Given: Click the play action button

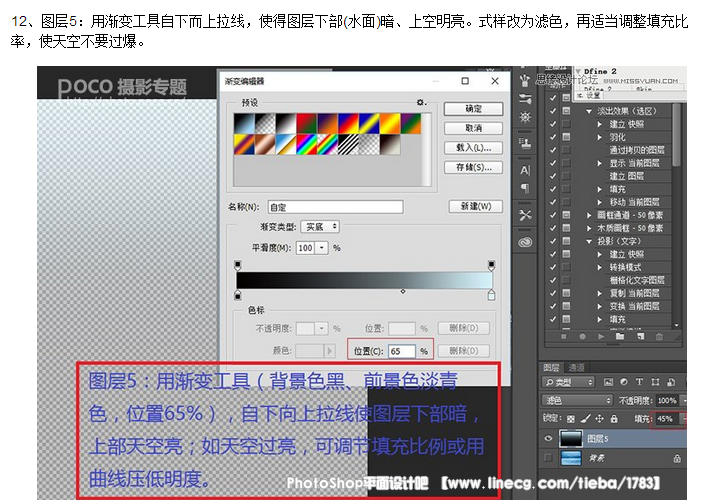Looking at the screenshot, I should click(x=601, y=337).
